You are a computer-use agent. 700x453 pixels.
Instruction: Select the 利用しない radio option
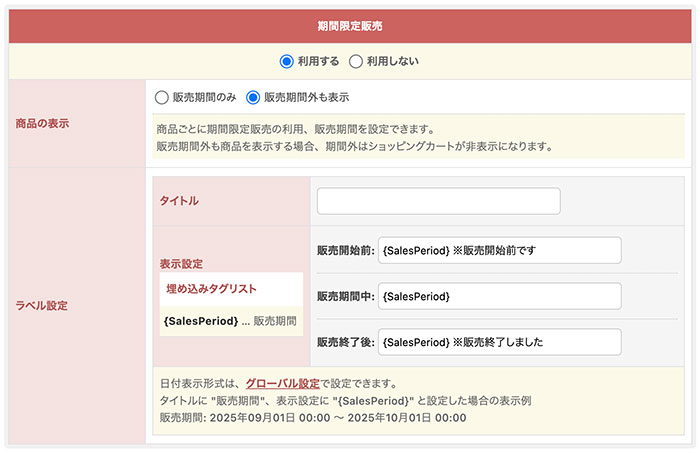[x=355, y=61]
